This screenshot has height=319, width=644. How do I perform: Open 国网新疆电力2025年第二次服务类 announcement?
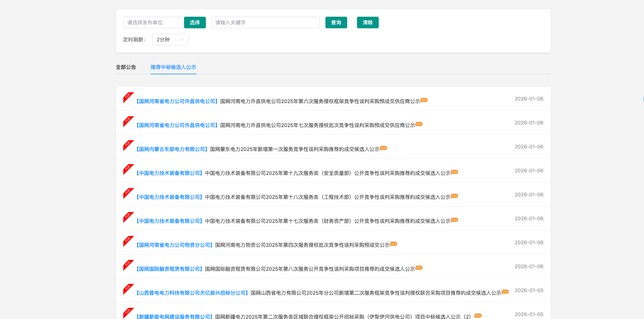(x=342, y=316)
